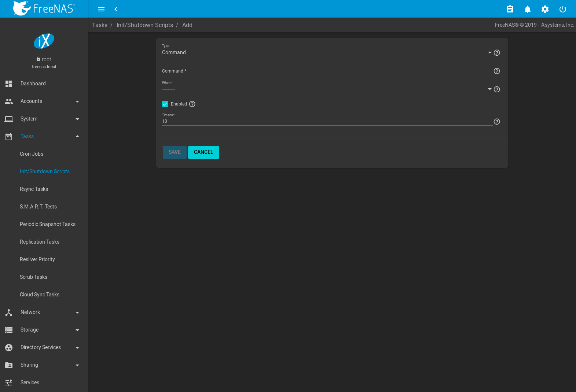
Task: Click the Directory Services icon
Action: click(x=9, y=347)
